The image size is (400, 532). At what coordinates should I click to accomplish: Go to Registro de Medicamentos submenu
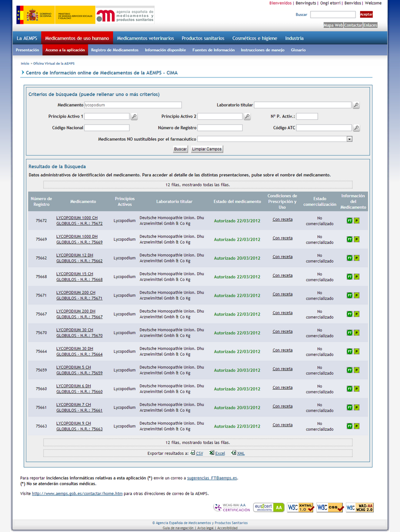(115, 50)
